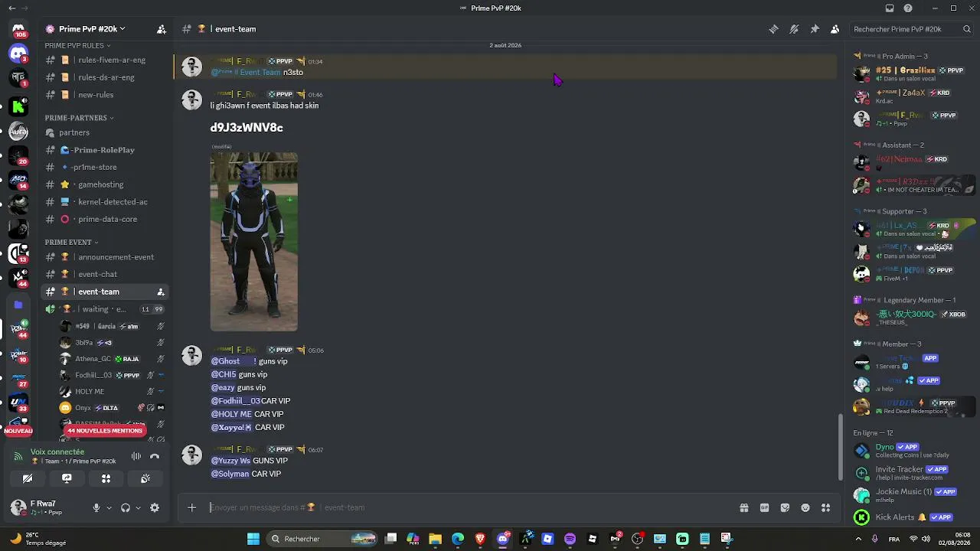980x551 pixels.
Task: Start an activity from voice panel
Action: 106,479
